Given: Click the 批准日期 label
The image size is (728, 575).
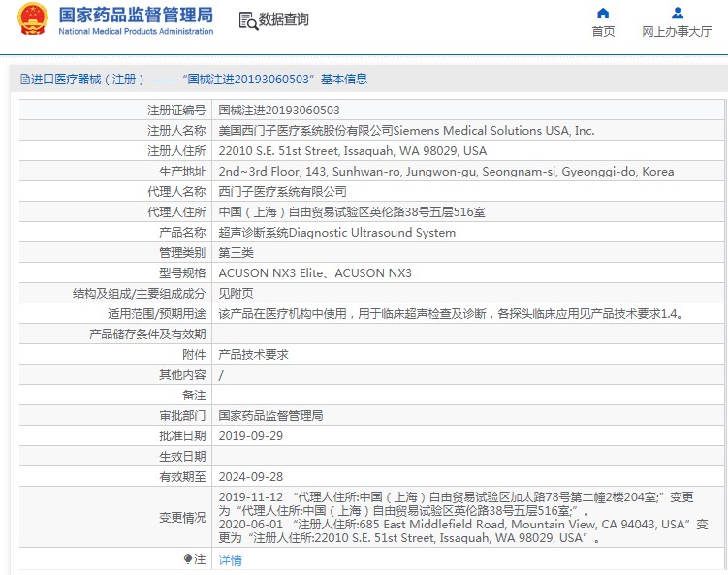Looking at the screenshot, I should coord(182,436).
